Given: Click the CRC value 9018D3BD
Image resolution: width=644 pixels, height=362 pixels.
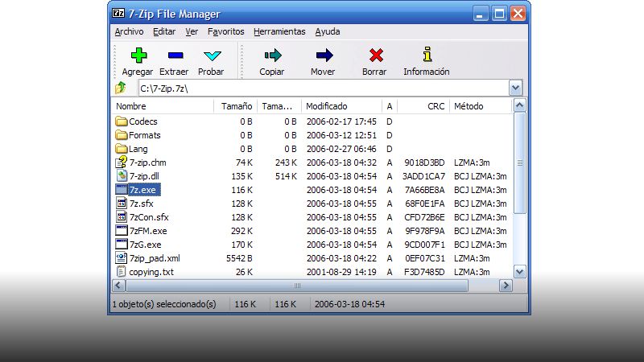Looking at the screenshot, I should pos(424,162).
